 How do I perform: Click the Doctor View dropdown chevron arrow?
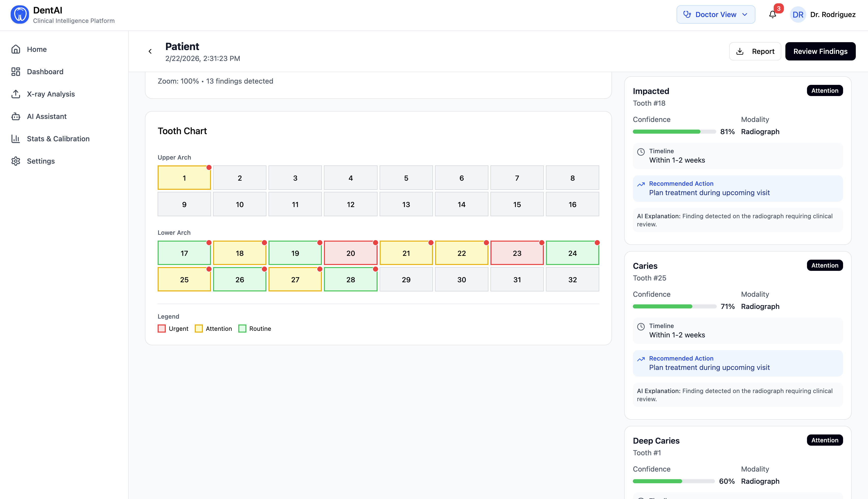point(744,14)
